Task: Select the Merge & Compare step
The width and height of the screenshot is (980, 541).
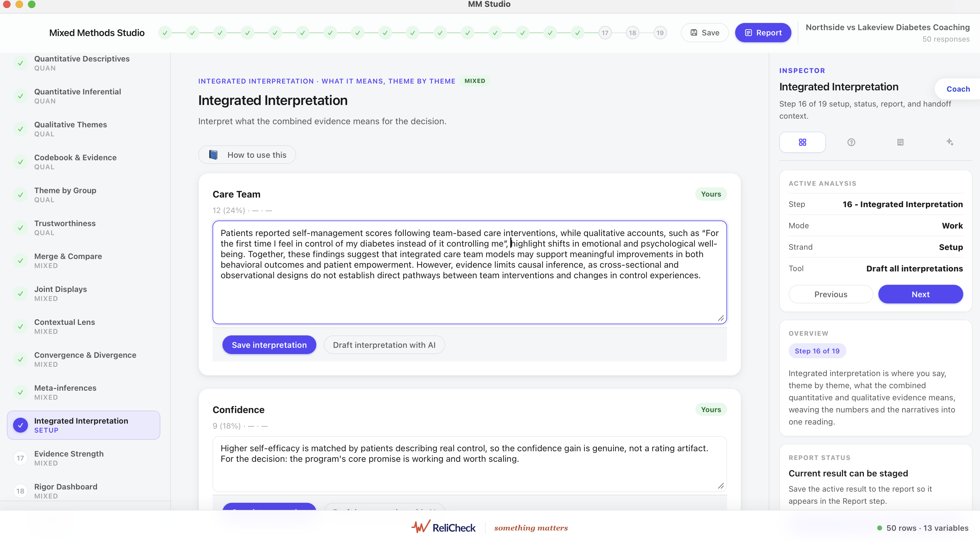Action: click(84, 261)
